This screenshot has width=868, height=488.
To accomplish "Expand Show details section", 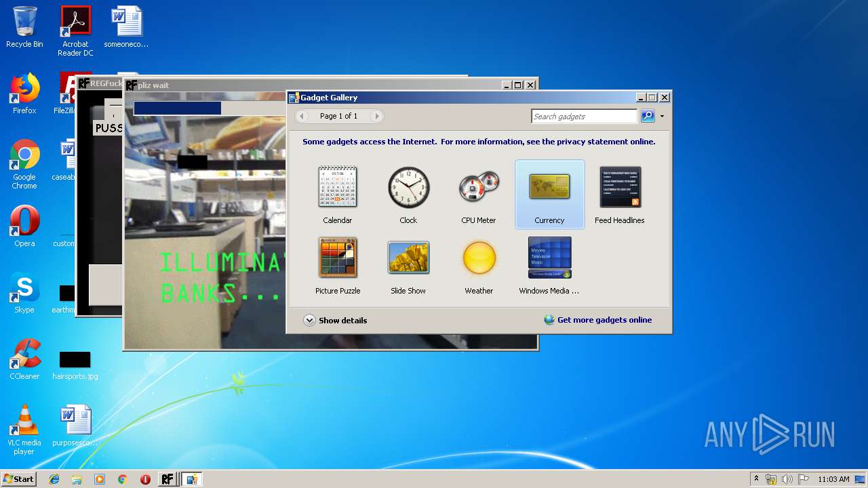I will [335, 320].
